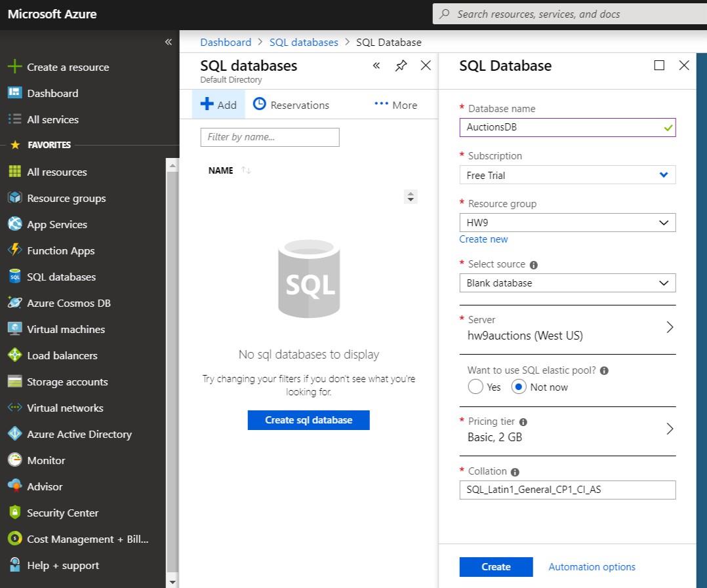Collapse the left navigation sidebar
This screenshot has width=707, height=588.
point(168,42)
